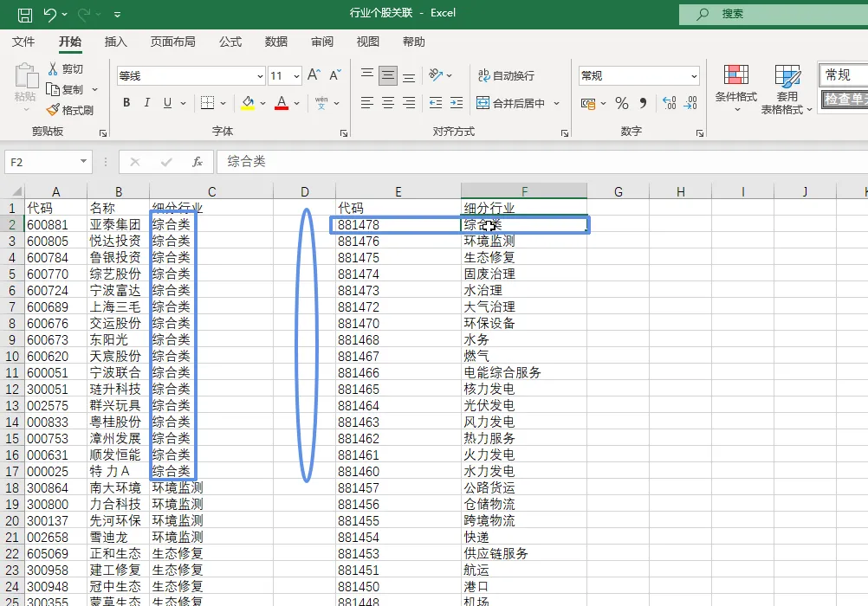Toggle italic formatting
868x606 pixels.
(146, 102)
